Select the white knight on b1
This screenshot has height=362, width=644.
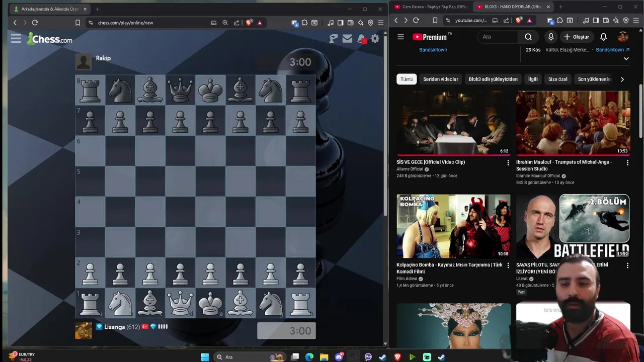120,303
